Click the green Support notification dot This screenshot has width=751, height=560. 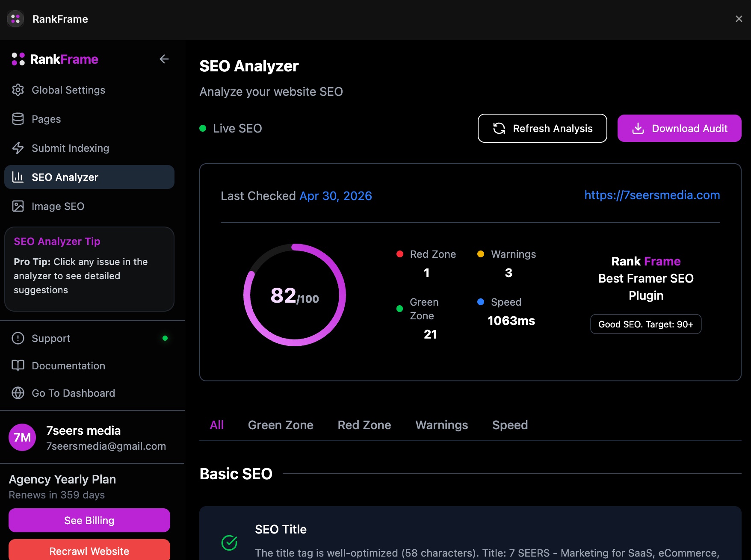tap(165, 338)
